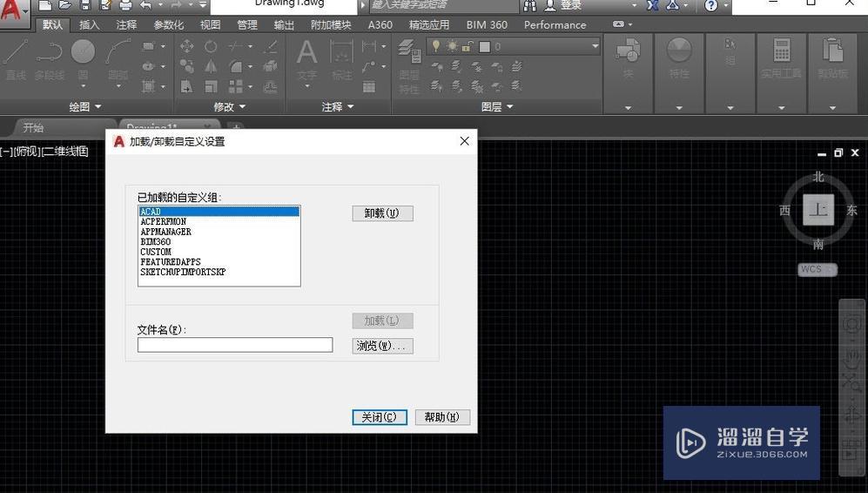Switch to the Performance ribbon tab

(555, 25)
